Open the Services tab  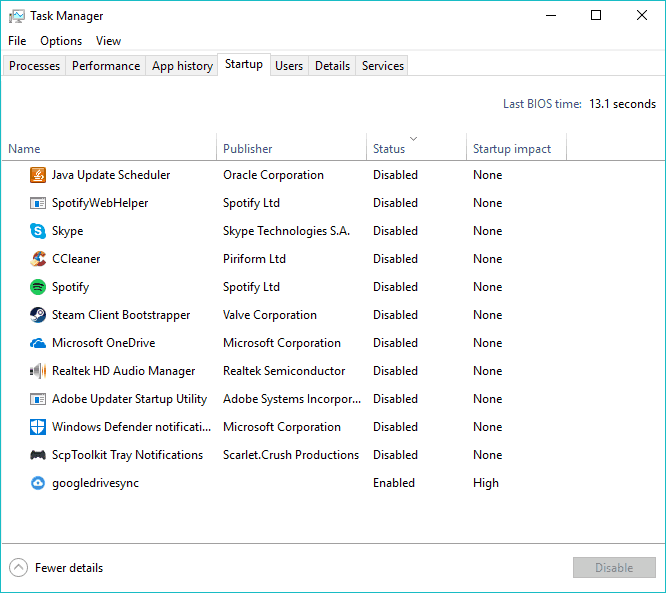[x=382, y=66]
